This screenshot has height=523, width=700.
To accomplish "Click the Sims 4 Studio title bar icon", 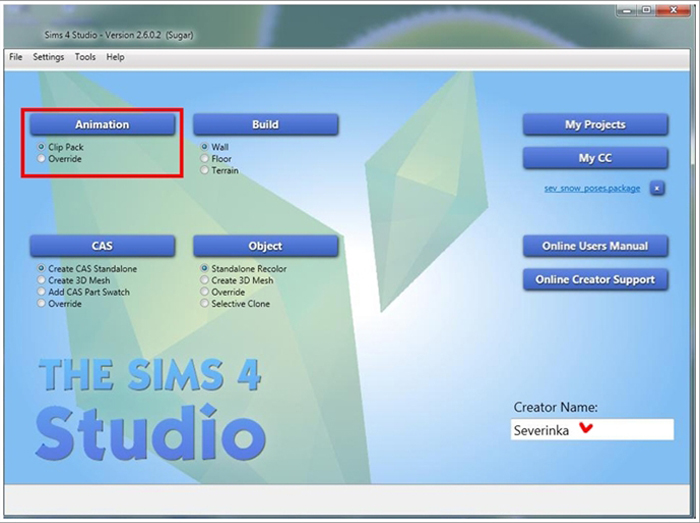I will [x=18, y=34].
